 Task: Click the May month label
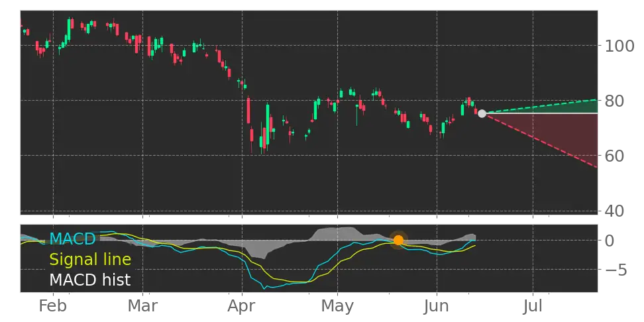(338, 307)
